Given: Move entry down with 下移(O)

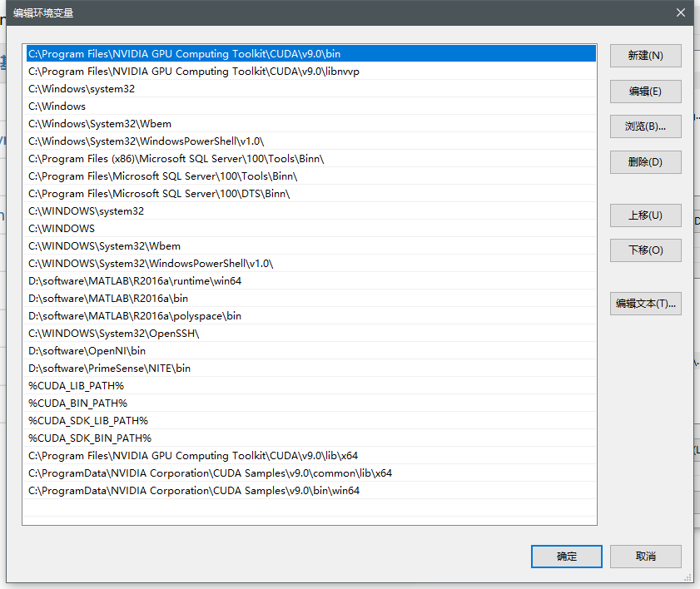Looking at the screenshot, I should click(646, 250).
